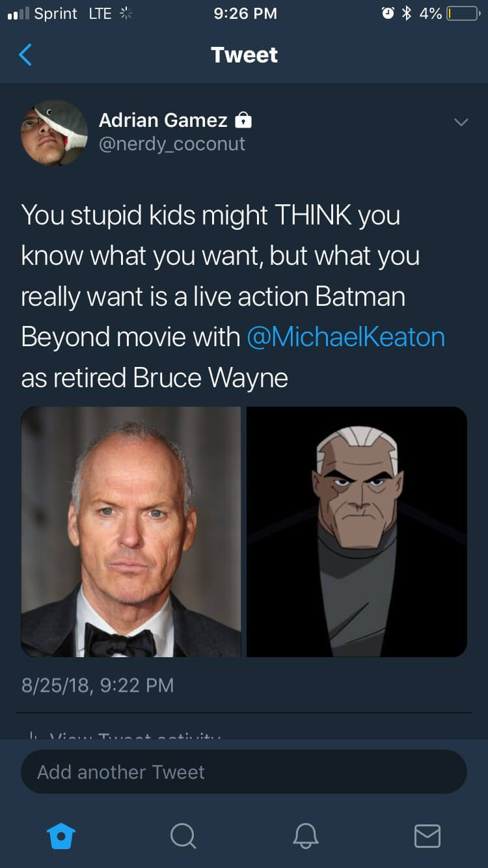The width and height of the screenshot is (488, 868).
Task: Open the @MichaelKeaton mention link
Action: (x=346, y=337)
